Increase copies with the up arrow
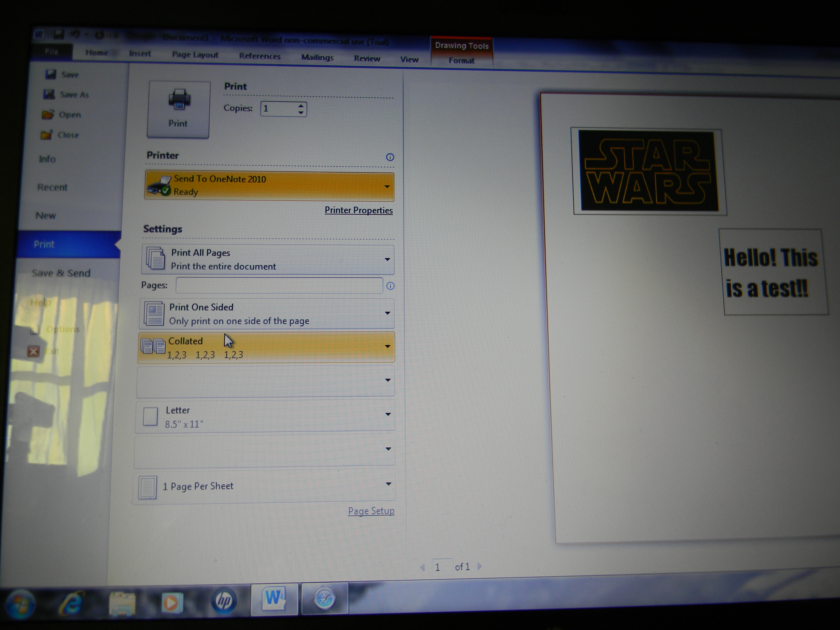 pyautogui.click(x=301, y=106)
